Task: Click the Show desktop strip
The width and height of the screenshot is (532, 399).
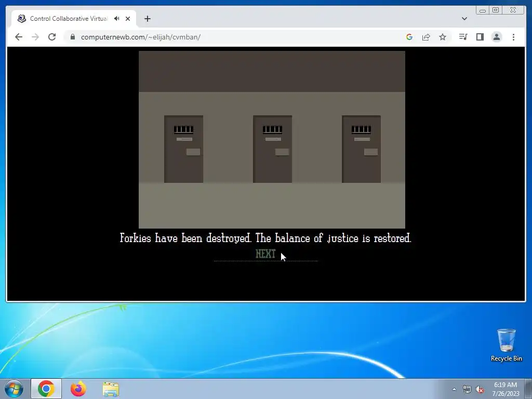Action: click(528, 389)
